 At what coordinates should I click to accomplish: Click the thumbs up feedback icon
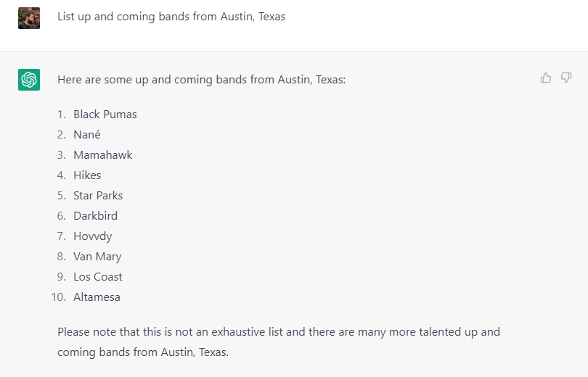coord(546,78)
